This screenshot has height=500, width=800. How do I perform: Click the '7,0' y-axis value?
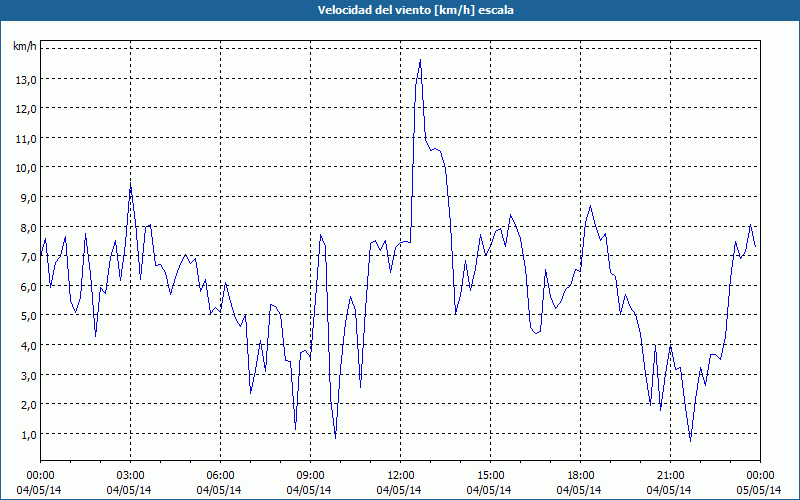point(27,257)
